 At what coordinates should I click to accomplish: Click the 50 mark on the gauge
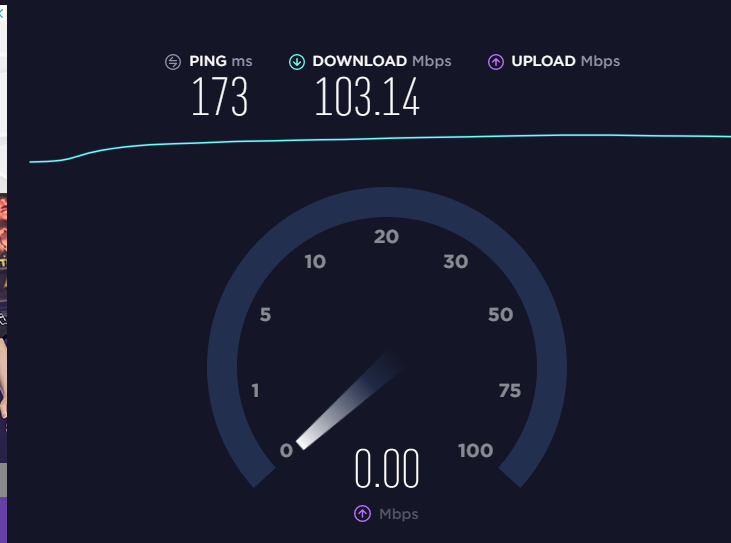tap(500, 315)
